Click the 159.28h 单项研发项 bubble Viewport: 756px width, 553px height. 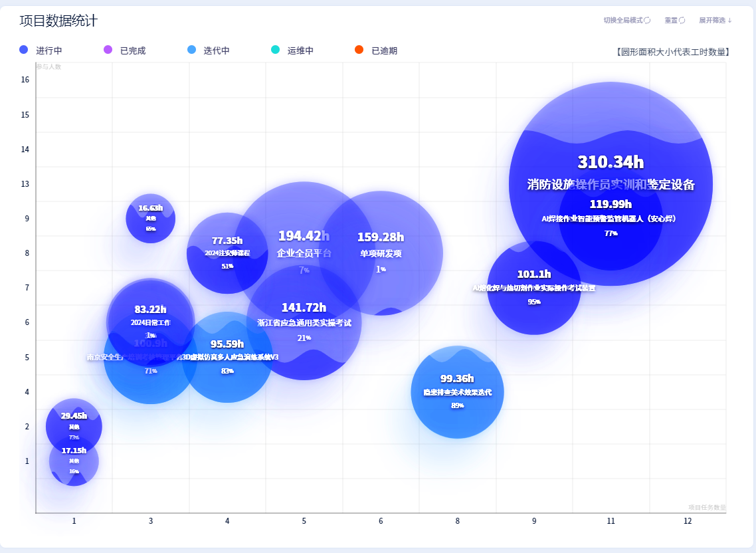point(381,253)
